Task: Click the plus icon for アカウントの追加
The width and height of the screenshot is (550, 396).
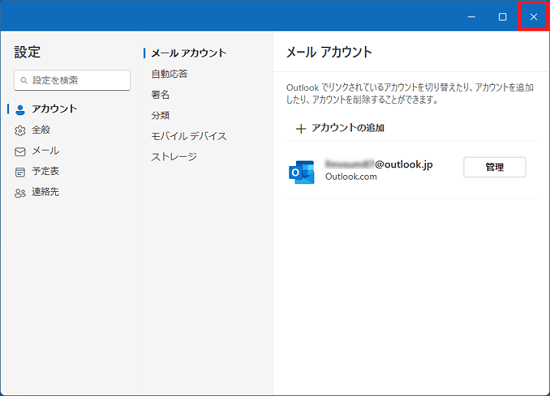Action: 301,129
